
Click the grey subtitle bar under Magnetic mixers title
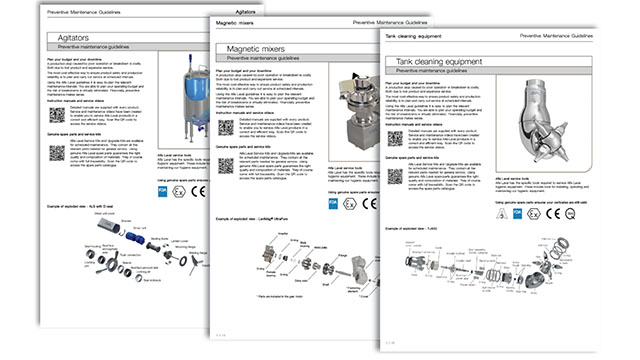coord(298,58)
